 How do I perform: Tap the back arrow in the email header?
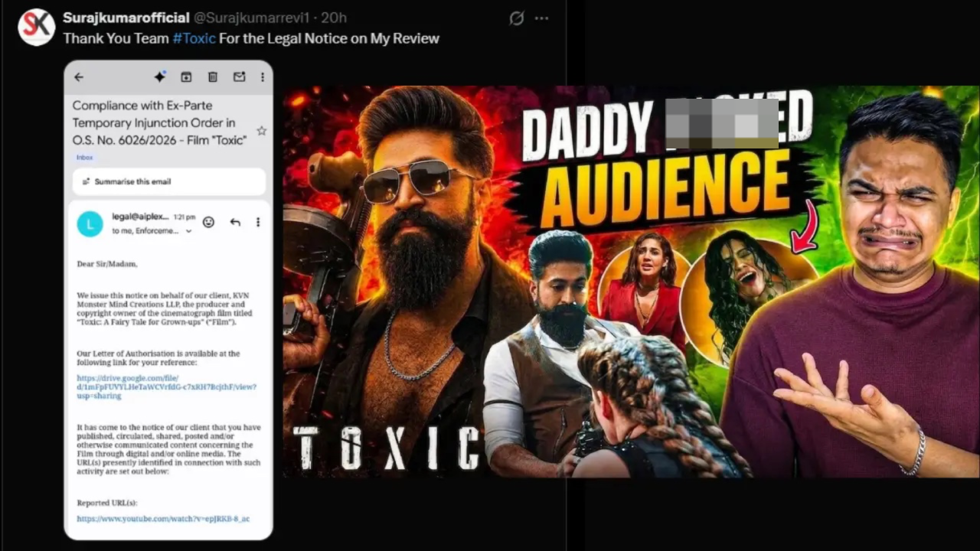[79, 77]
